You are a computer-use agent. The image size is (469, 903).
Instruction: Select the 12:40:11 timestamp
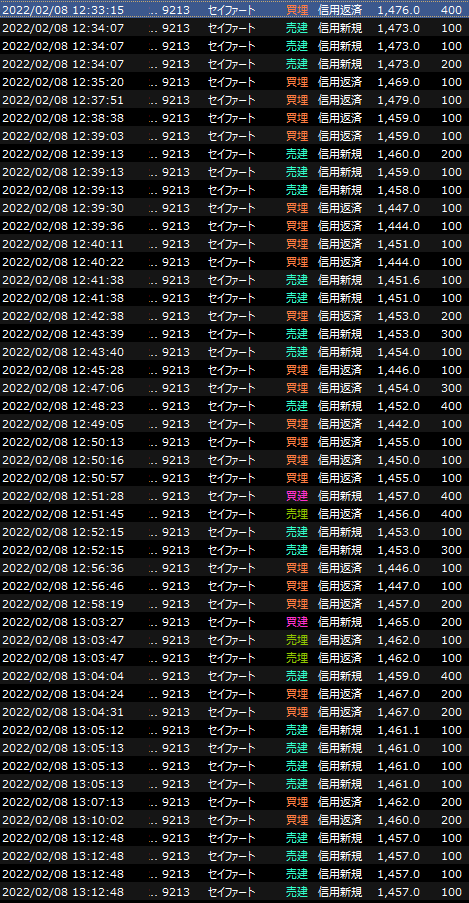(63, 244)
